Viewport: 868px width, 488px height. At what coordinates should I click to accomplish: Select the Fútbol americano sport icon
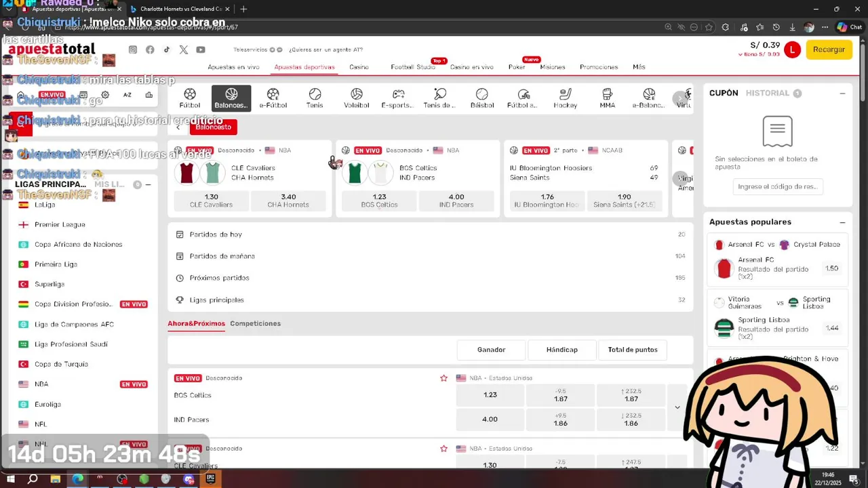524,98
